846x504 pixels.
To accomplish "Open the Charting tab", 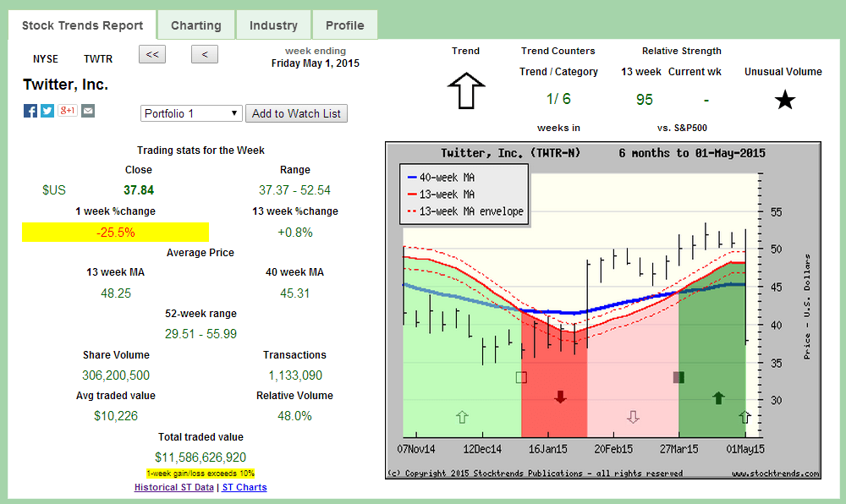I will tap(196, 25).
